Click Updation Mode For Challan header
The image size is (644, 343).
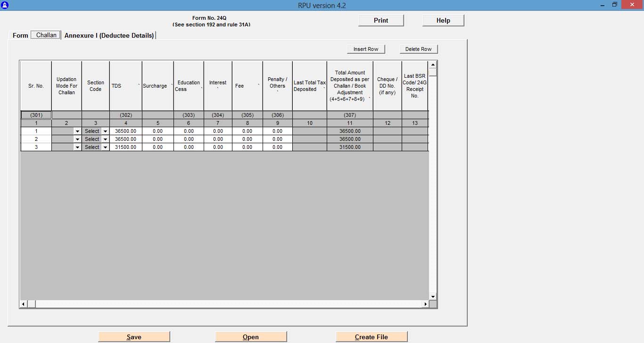click(x=66, y=86)
